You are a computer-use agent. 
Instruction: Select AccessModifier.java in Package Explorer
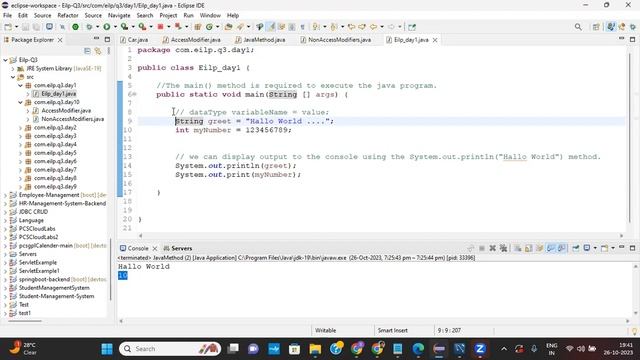tap(66, 111)
